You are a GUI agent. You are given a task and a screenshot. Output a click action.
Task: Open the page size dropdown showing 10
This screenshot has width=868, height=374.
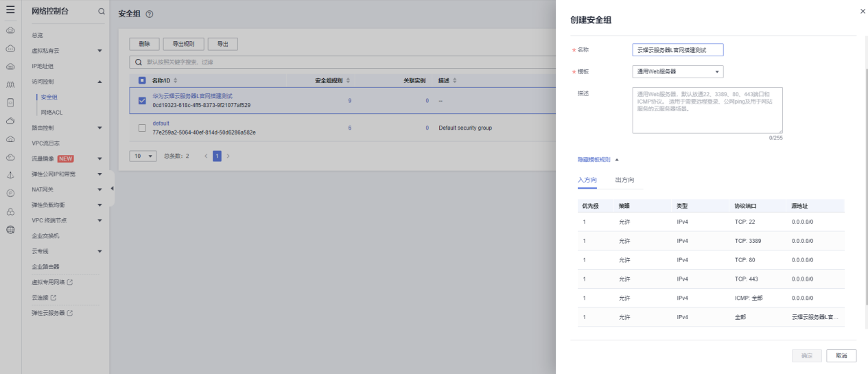143,156
